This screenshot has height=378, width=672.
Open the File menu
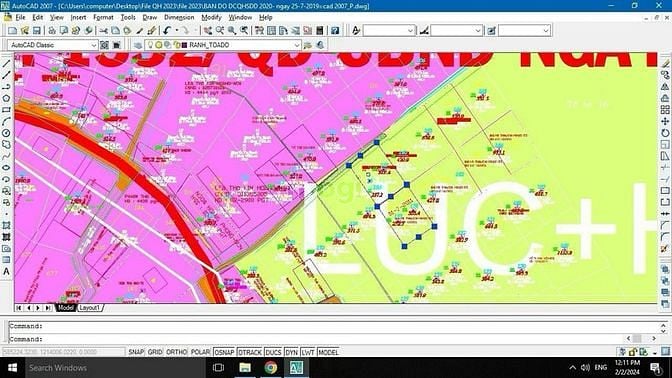pyautogui.click(x=21, y=18)
